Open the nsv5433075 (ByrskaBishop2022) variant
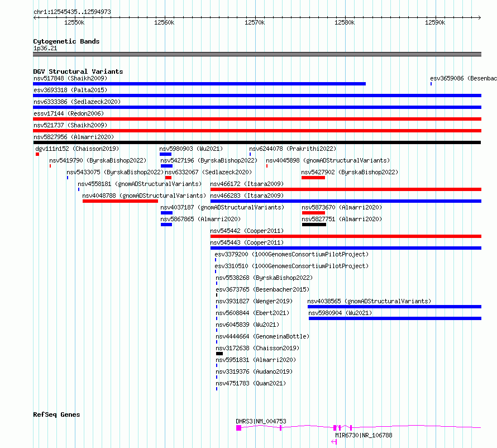The height and width of the screenshot is (448, 497). point(115,172)
